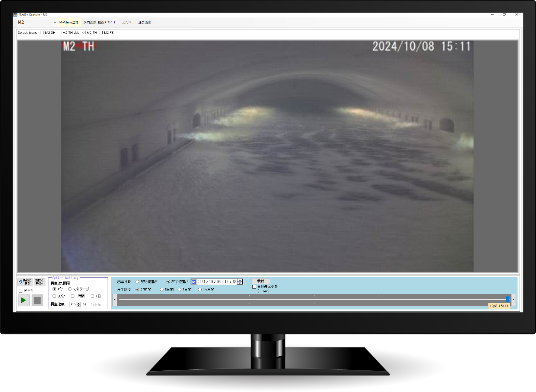Click the timeline right scroll arrow
Image resolution: width=536 pixels, height=392 pixels.
[x=513, y=300]
